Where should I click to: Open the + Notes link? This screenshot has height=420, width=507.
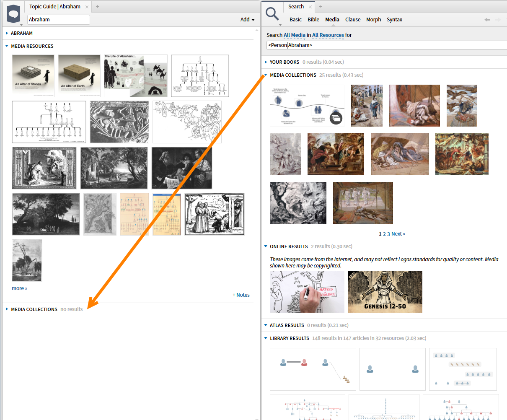coord(241,295)
